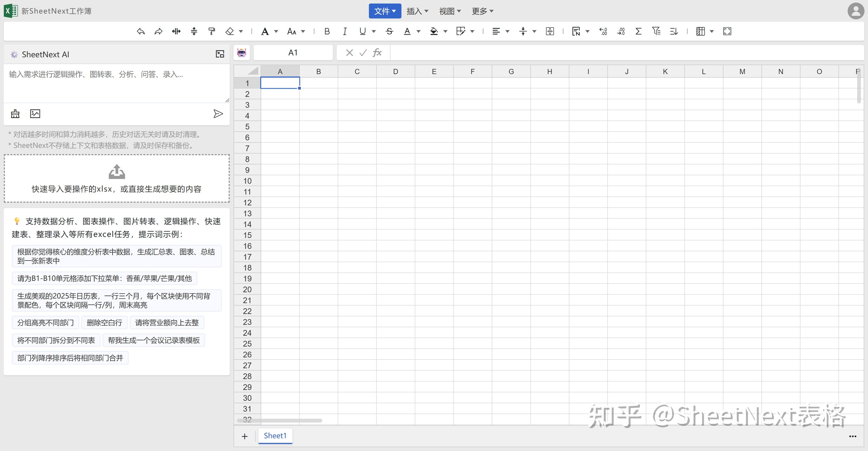This screenshot has width=868, height=451.
Task: Click the sum sigma icon
Action: 638,31
